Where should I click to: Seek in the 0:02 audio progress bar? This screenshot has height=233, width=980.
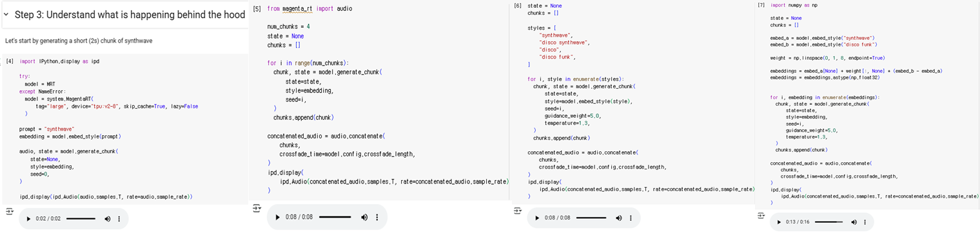(x=81, y=219)
